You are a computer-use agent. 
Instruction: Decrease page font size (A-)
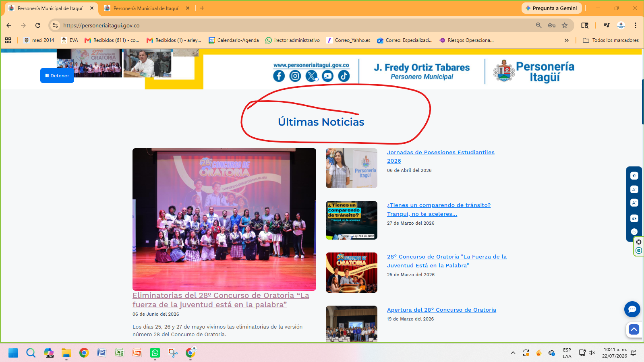(x=634, y=189)
